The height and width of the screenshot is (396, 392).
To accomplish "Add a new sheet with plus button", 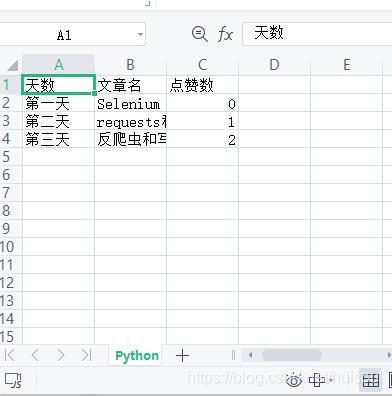I will (182, 356).
